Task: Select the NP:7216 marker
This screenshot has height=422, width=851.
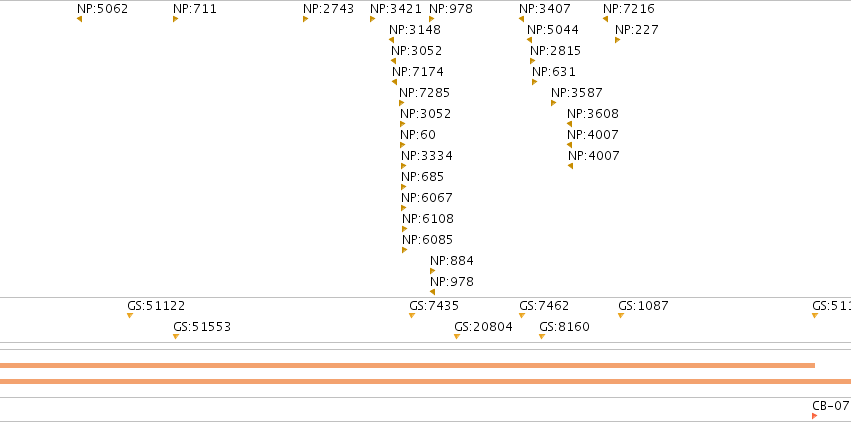Action: point(605,19)
